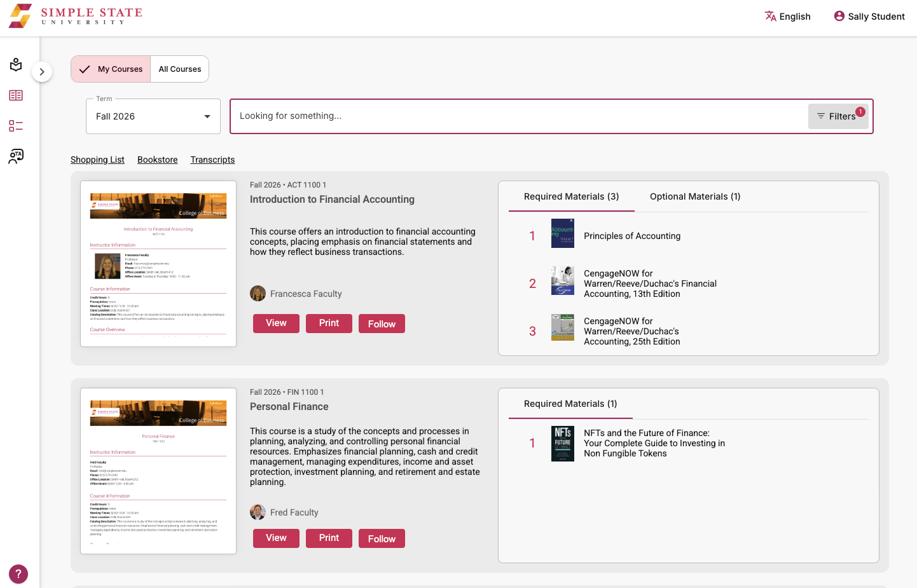Open CengageNOW Accounting, 25th Edition title
917x588 pixels.
(x=632, y=331)
